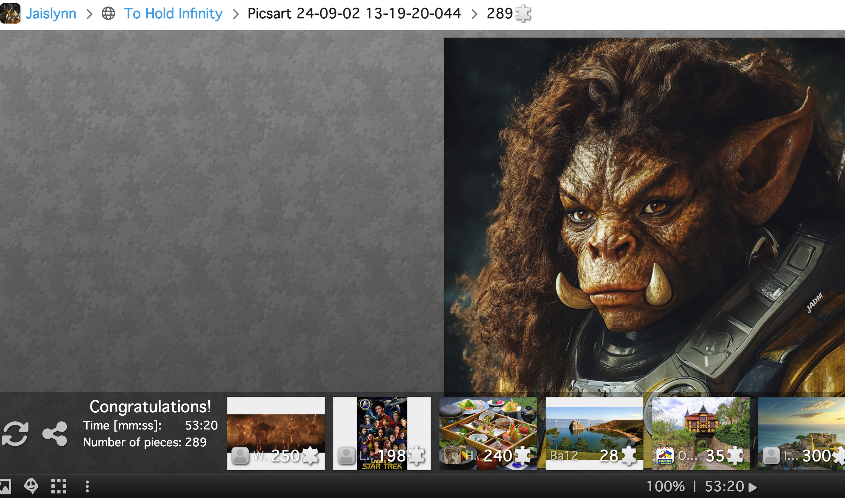The image size is (845, 504).
Task: Click user avatar on 250-piece thumbnail
Action: click(x=240, y=456)
